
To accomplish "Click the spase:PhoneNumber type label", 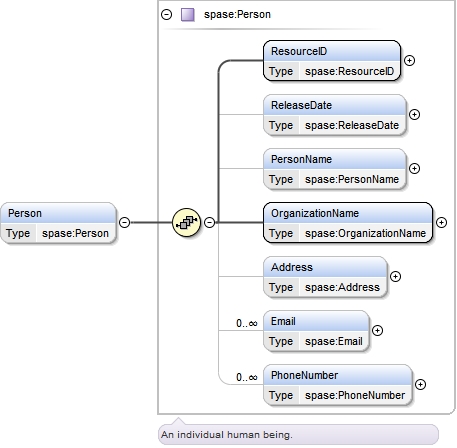I will pos(355,395).
